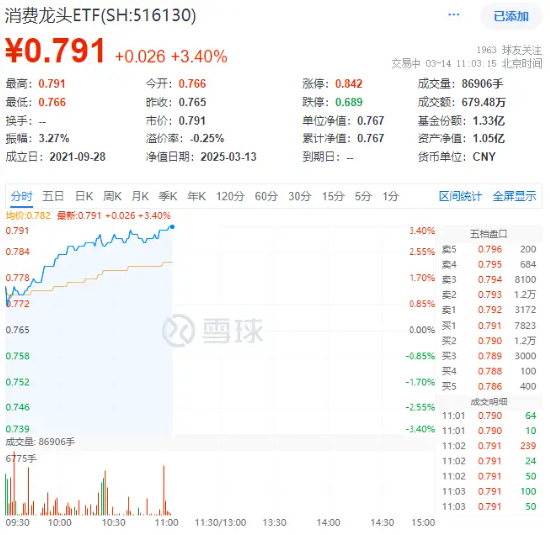The height and width of the screenshot is (535, 550).
Task: Click the 均价:0.782 chart legend
Action: click(28, 215)
